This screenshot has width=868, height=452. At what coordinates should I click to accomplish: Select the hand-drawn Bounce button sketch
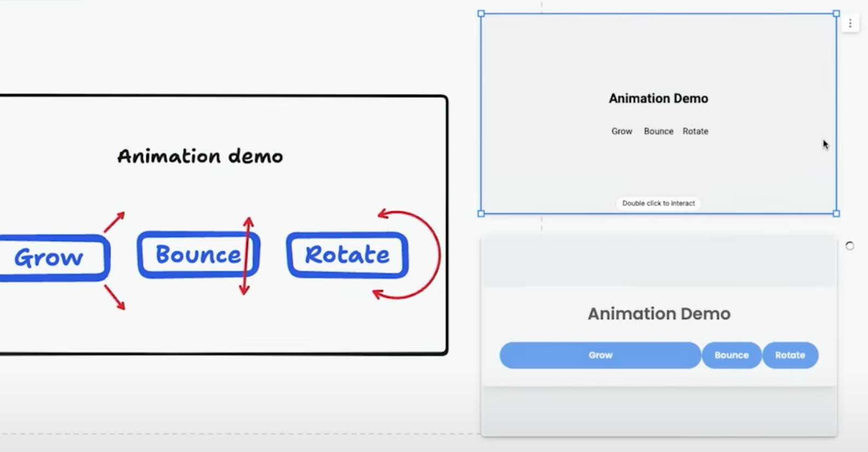tap(198, 255)
